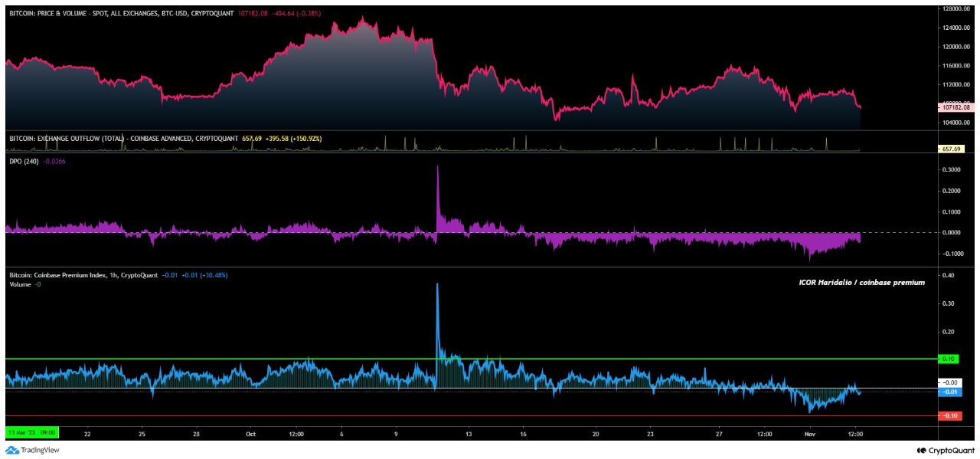980x459 pixels.
Task: Click date 28 on the time axis
Action: coord(197,433)
